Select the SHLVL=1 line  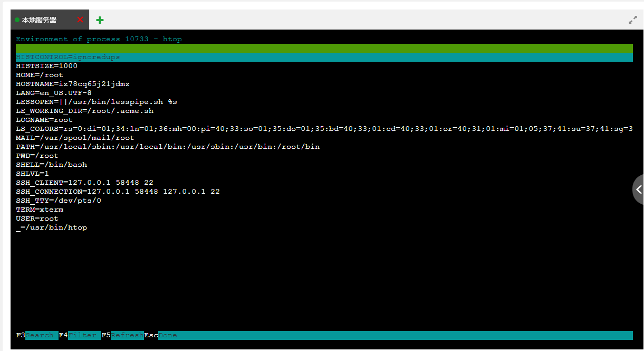click(32, 174)
